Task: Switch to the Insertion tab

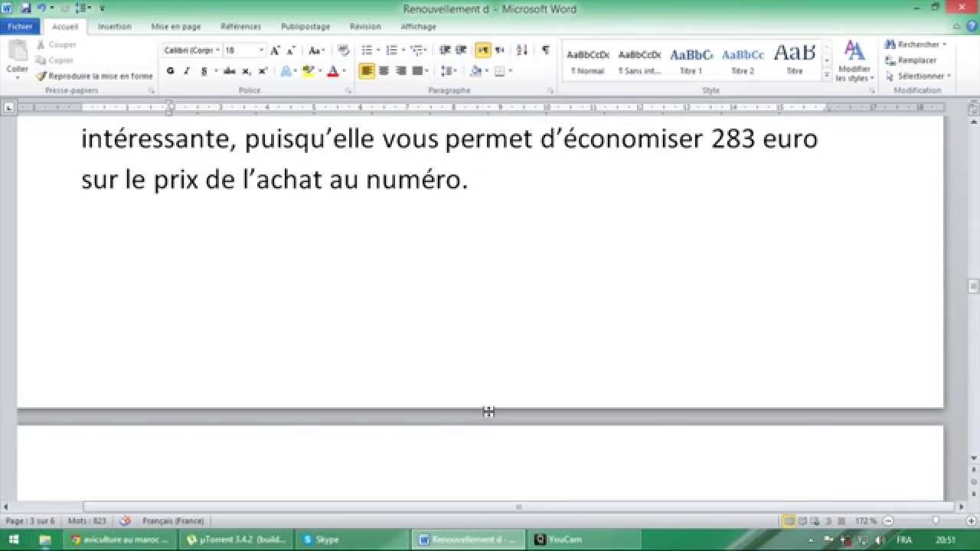Action: [115, 27]
